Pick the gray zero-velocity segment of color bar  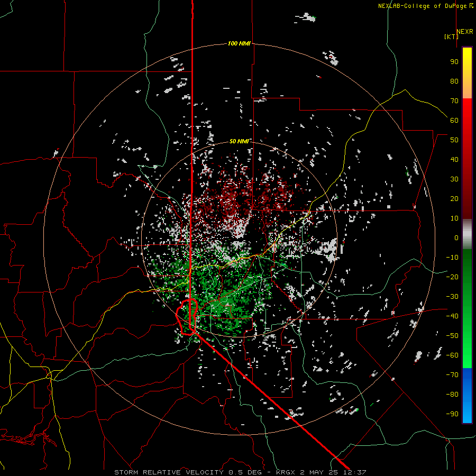(467, 234)
